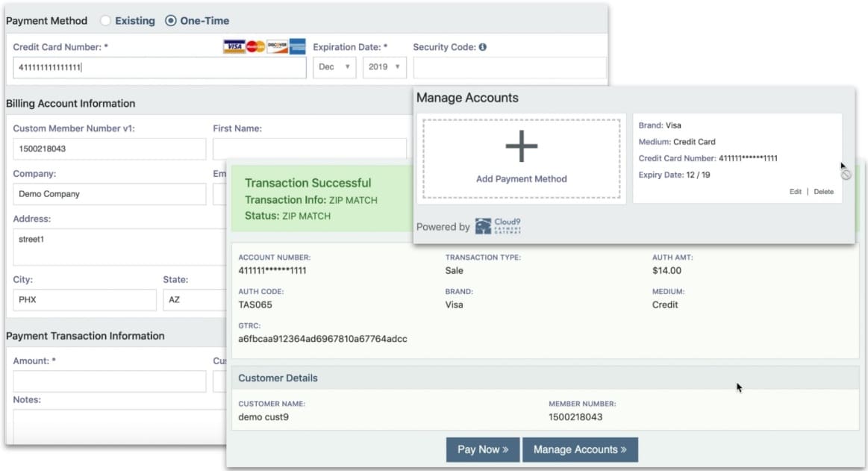This screenshot has height=471, width=868.
Task: Click the Discover card icon
Action: (276, 46)
